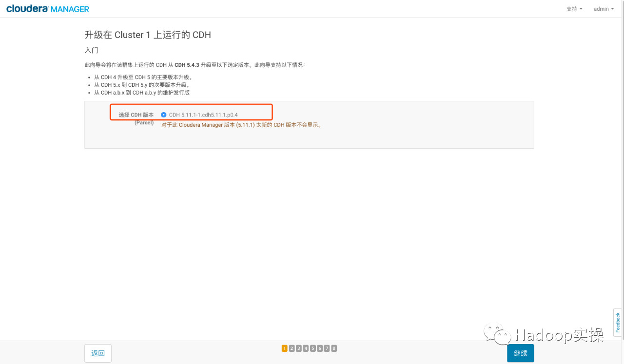Click the 返回 button
This screenshot has width=624, height=364.
pyautogui.click(x=98, y=353)
